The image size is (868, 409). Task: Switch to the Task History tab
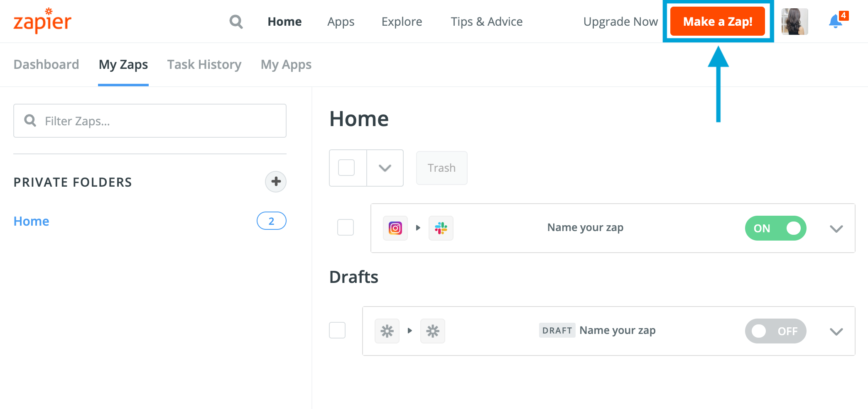tap(204, 65)
